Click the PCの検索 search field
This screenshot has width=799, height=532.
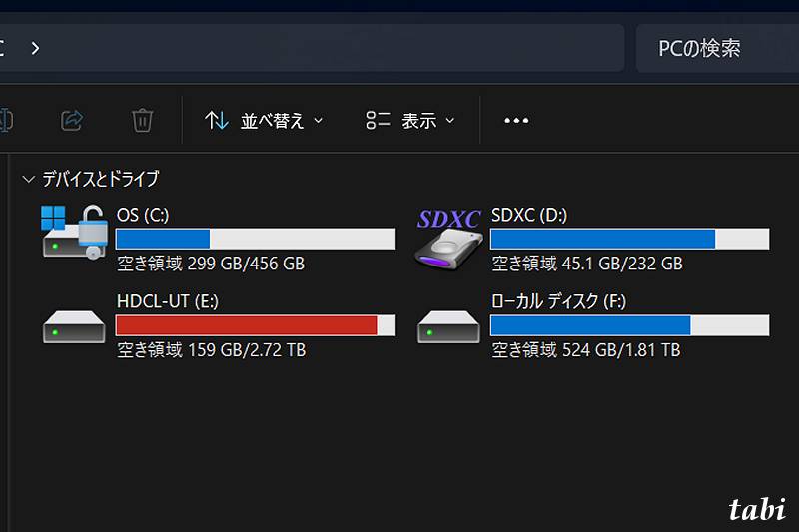click(x=717, y=48)
